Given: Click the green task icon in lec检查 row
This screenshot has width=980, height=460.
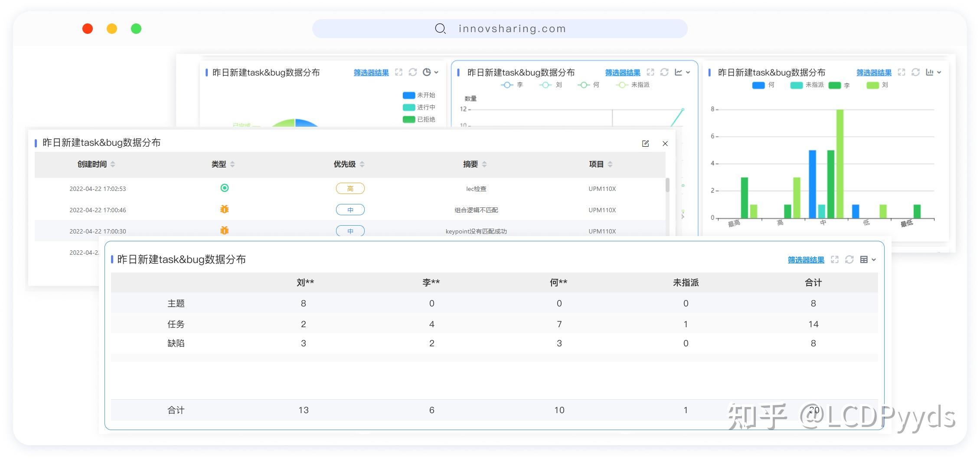Looking at the screenshot, I should click(x=224, y=188).
